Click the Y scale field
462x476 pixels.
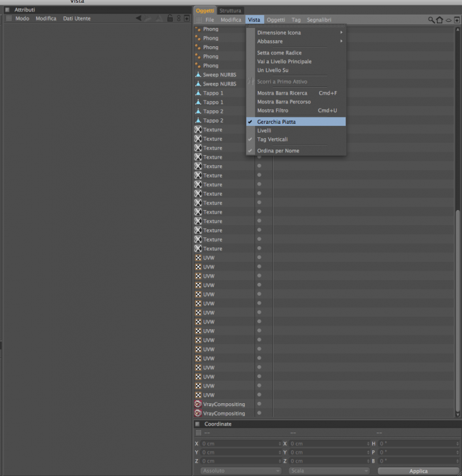329,452
